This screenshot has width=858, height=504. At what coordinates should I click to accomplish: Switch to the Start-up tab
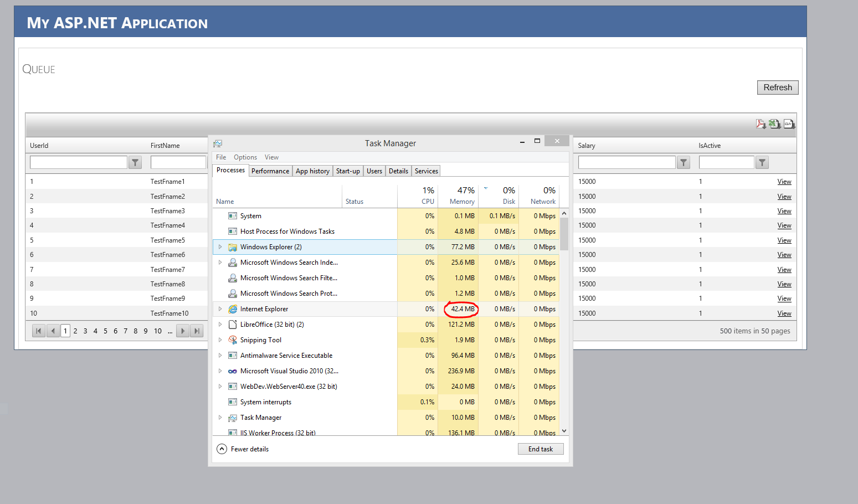tap(348, 171)
